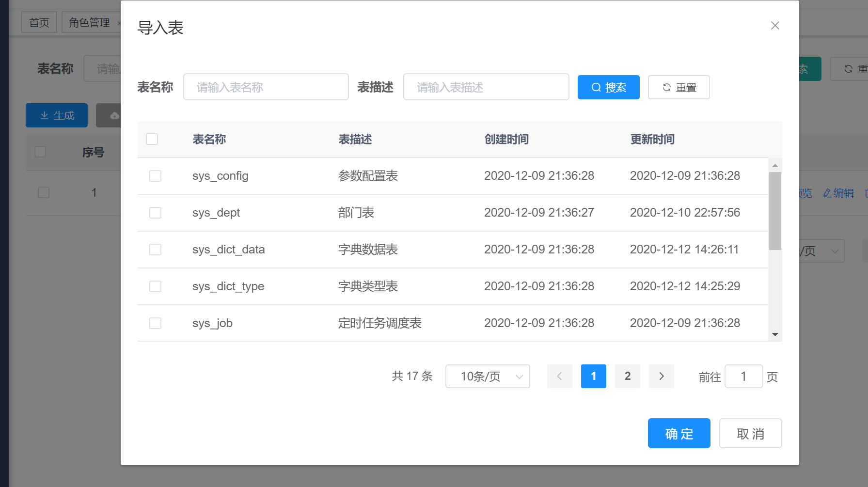Screen dimensions: 868x487
Task: Click the 创建时间 column header
Action: tap(506, 140)
